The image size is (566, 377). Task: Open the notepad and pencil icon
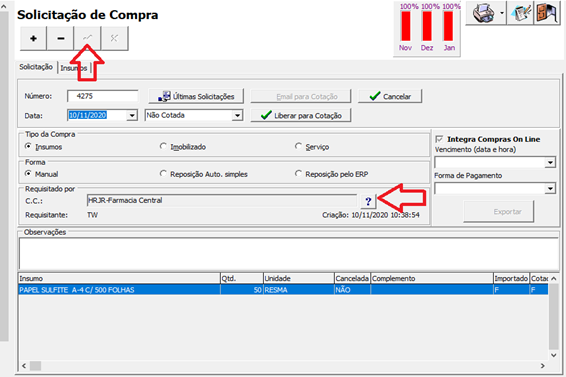(520, 13)
